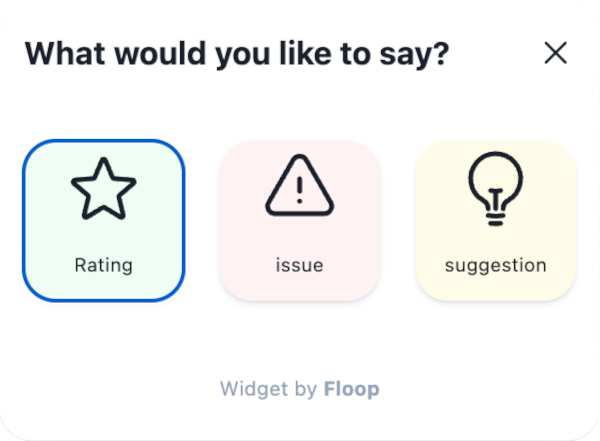This screenshot has height=441, width=600.
Task: Click the star icon for Rating
Action: (x=104, y=189)
